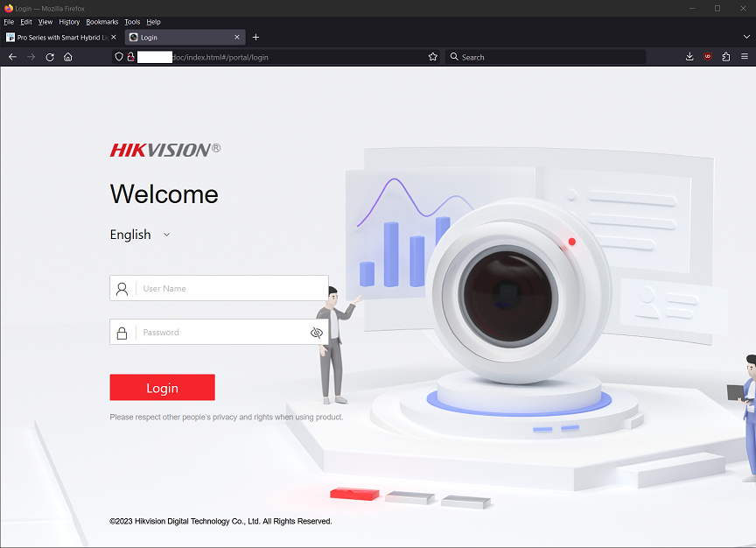Expand the English language dropdown
Screen dimensions: 756x548
pos(140,235)
